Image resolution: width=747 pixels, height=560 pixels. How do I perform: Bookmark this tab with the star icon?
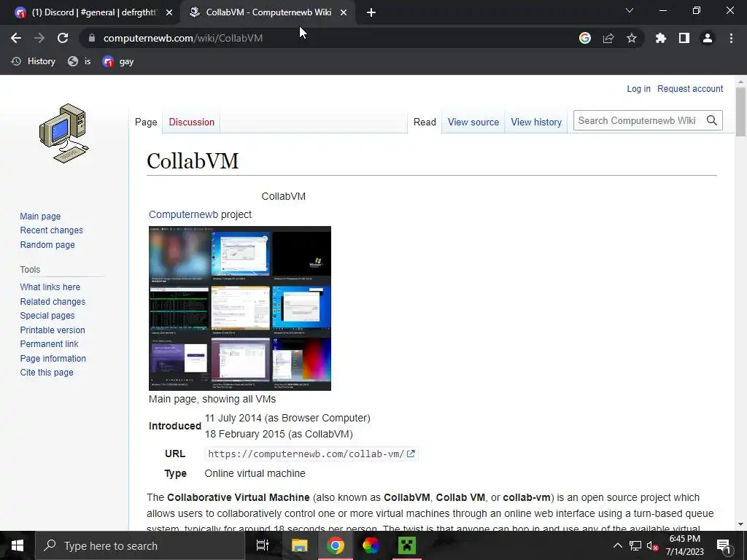click(632, 38)
